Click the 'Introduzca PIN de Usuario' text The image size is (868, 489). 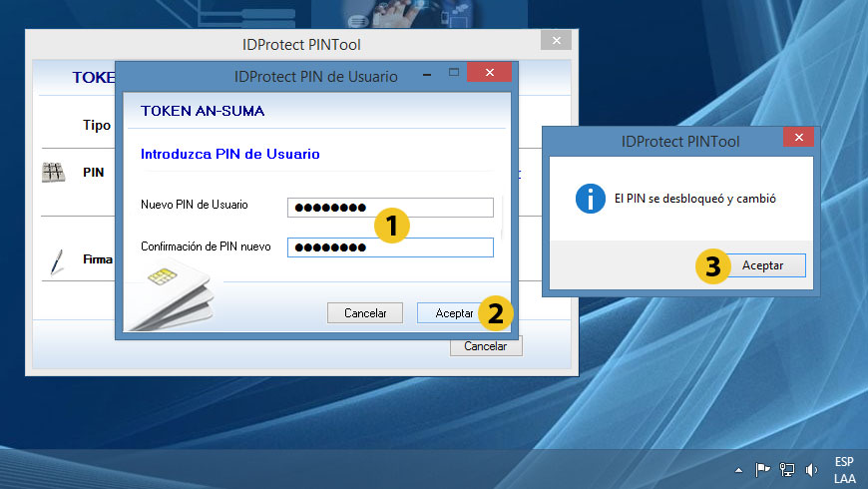point(230,154)
